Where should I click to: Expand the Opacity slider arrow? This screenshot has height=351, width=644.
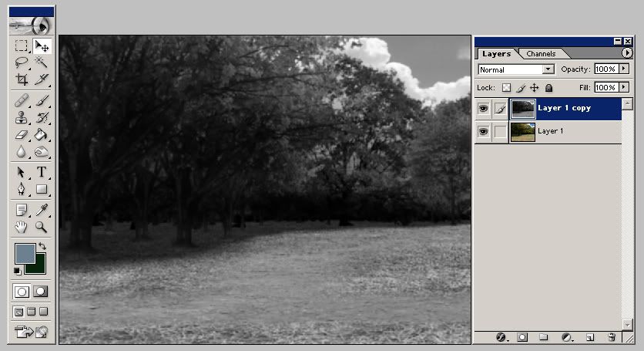pos(624,69)
